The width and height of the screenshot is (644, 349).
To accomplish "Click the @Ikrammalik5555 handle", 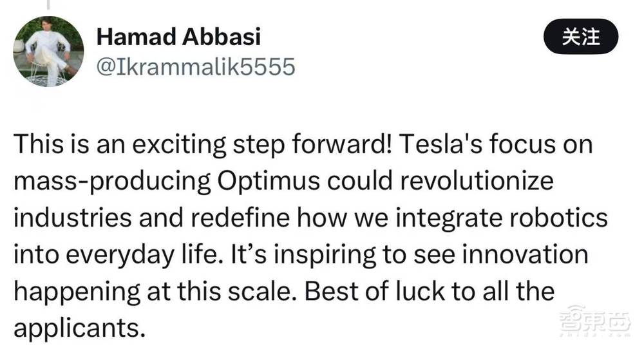I will point(195,66).
